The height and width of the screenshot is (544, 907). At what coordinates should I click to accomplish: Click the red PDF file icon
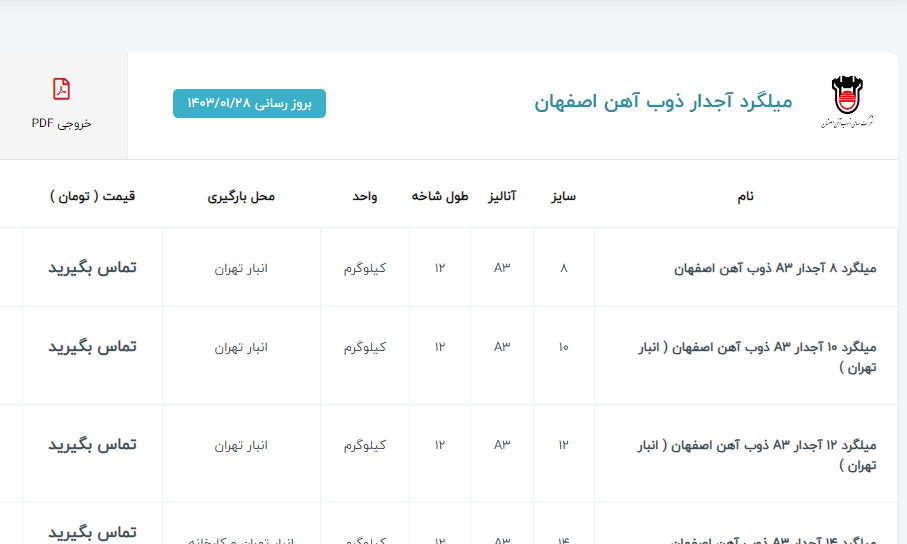62,89
